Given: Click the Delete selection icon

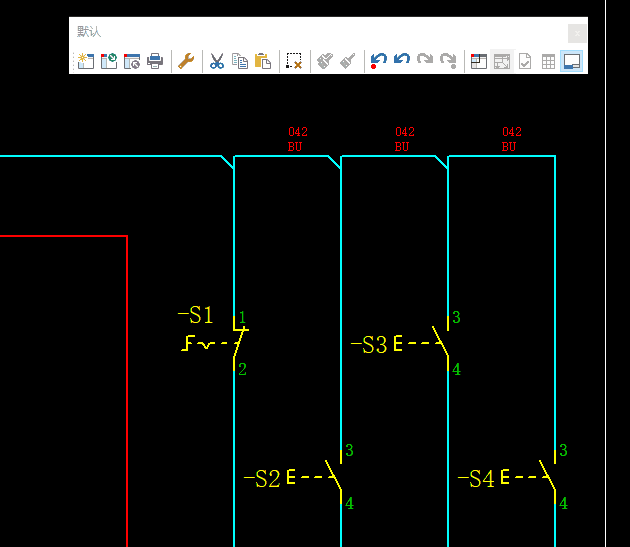Looking at the screenshot, I should [x=294, y=61].
